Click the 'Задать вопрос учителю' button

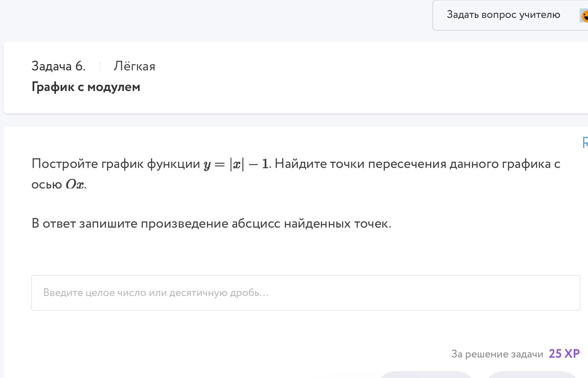[x=510, y=15]
